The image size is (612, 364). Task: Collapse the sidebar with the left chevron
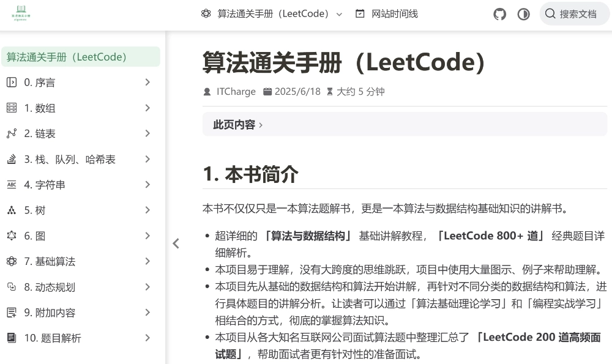(176, 243)
